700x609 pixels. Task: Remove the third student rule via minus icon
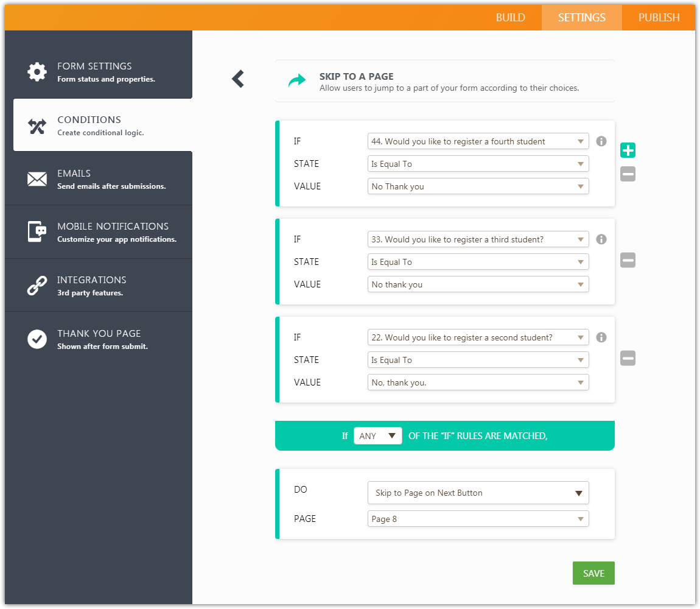[628, 261]
